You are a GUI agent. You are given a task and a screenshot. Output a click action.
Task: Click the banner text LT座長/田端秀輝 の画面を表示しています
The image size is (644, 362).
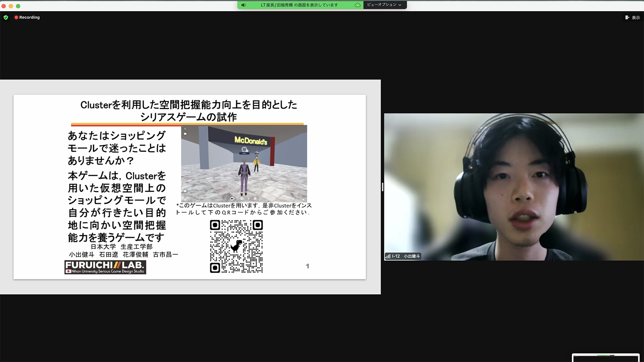(x=299, y=5)
